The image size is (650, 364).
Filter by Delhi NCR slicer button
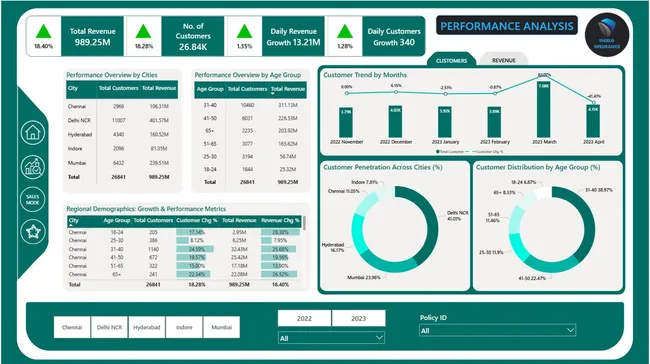[109, 327]
